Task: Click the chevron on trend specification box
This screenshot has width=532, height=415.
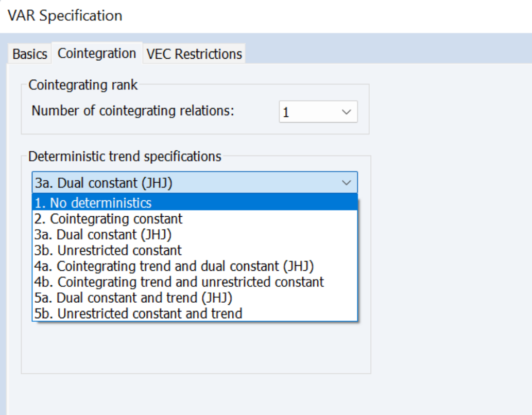Action: [347, 183]
